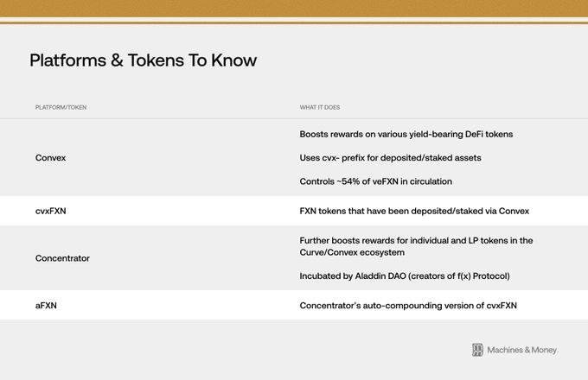The image size is (588, 380).
Task: Select the Concentrator platform name
Action: pyautogui.click(x=62, y=258)
